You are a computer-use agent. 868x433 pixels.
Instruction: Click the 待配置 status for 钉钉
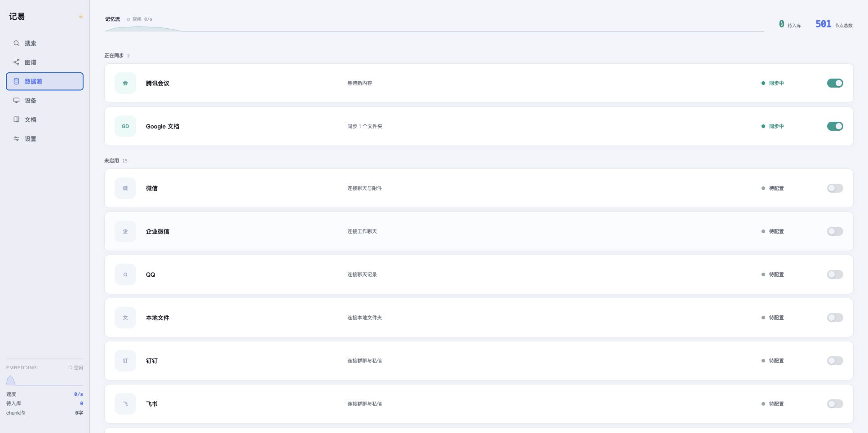click(773, 361)
